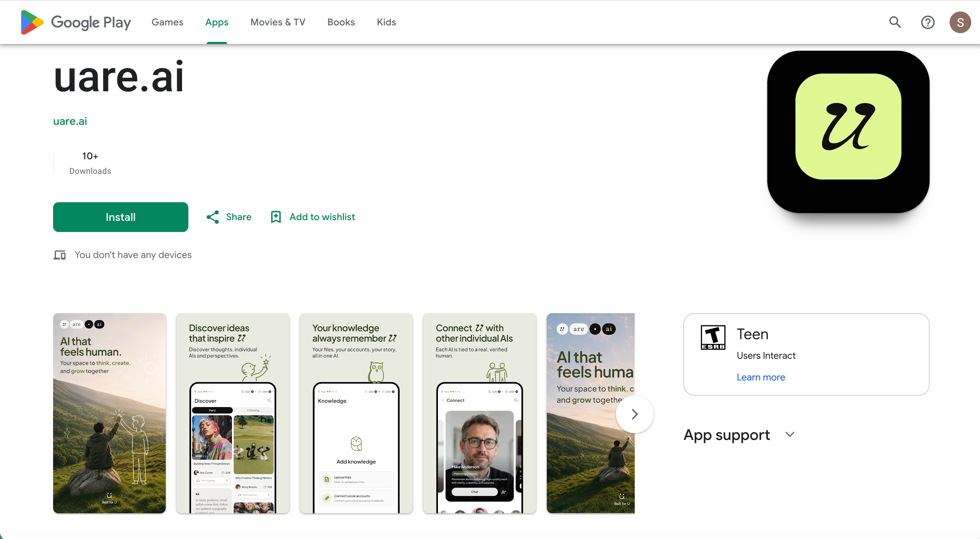Open the 'Discover ideas that inspire' screenshot

[x=232, y=413]
